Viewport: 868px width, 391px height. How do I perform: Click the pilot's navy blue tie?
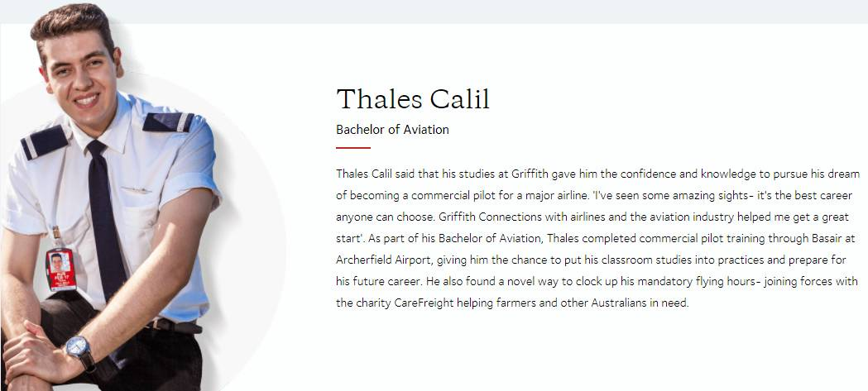[x=106, y=215]
